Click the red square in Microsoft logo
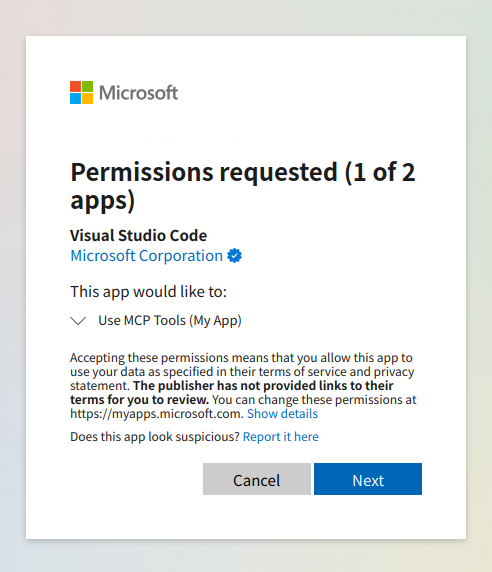The width and height of the screenshot is (492, 572). tap(75, 86)
